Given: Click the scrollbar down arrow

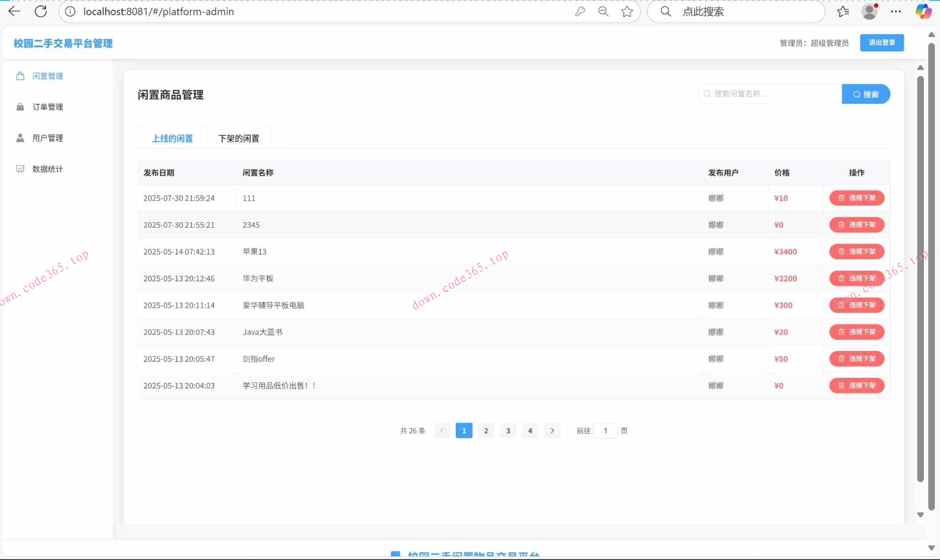Looking at the screenshot, I should click(920, 514).
